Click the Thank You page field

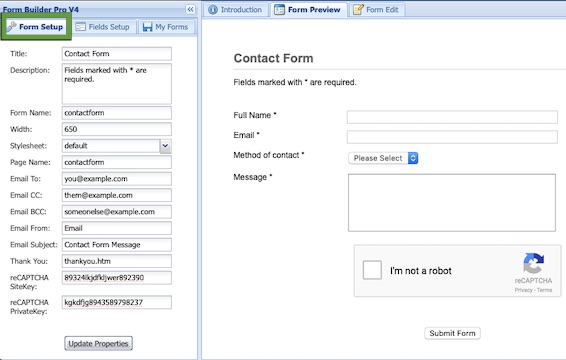pos(117,261)
